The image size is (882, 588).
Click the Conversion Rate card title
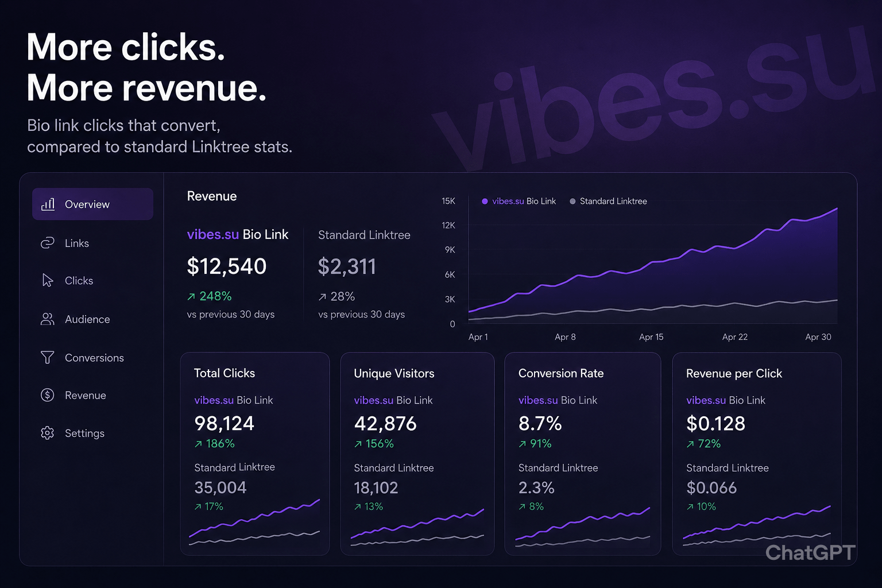coord(561,373)
